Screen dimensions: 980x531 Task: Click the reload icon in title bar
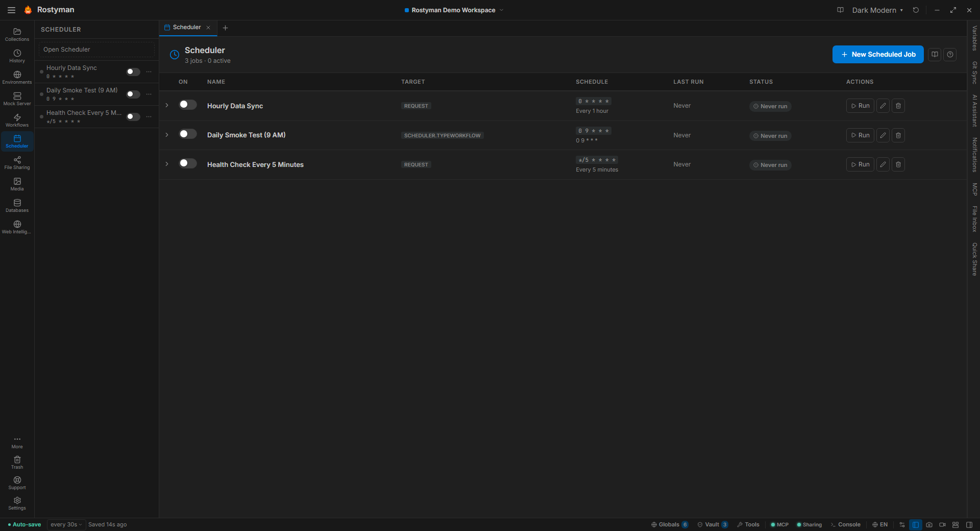[916, 10]
